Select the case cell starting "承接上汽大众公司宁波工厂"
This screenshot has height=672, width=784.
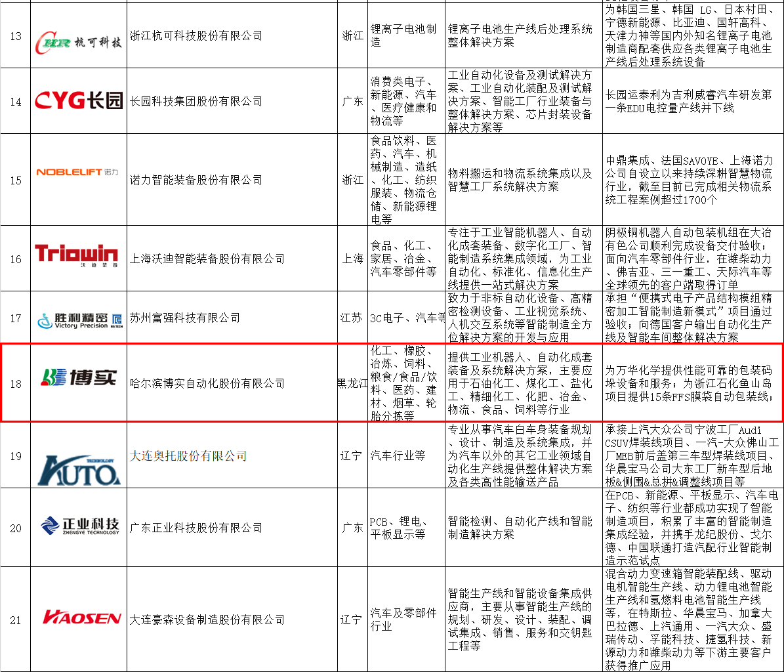[692, 455]
